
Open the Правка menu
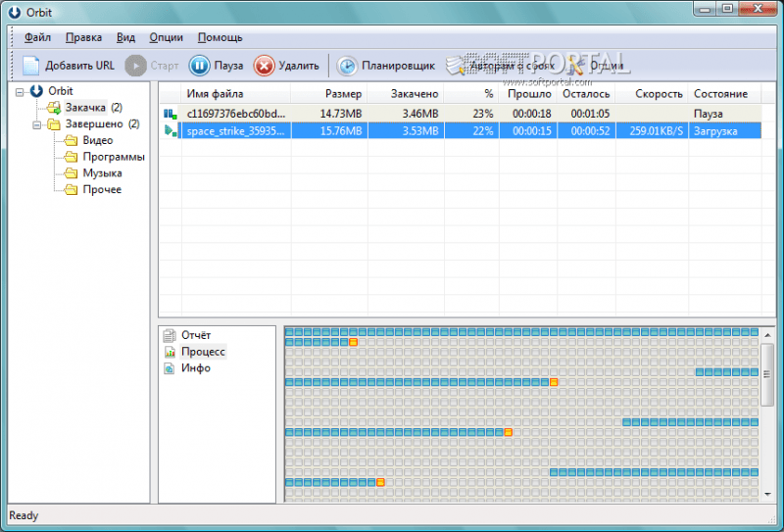tap(83, 37)
